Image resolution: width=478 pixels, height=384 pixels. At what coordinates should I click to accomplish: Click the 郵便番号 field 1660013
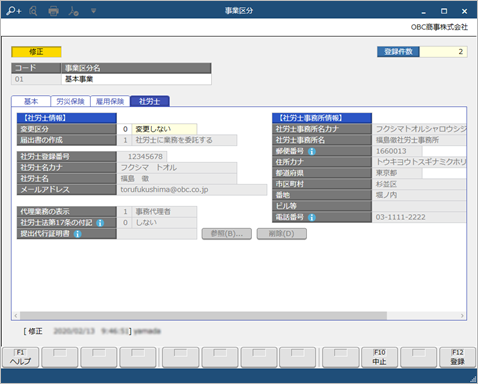pos(397,151)
